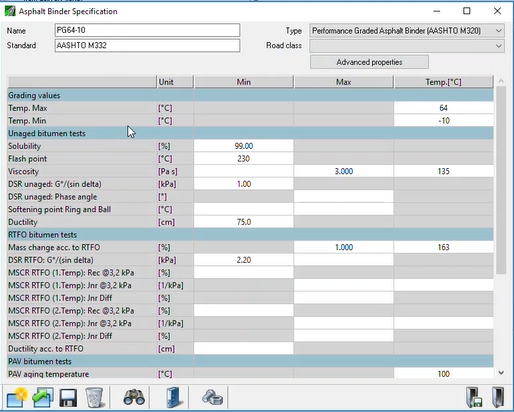Click the scrollbar down arrow of the table
Viewport: 514px width, 412px height.
coord(501,373)
